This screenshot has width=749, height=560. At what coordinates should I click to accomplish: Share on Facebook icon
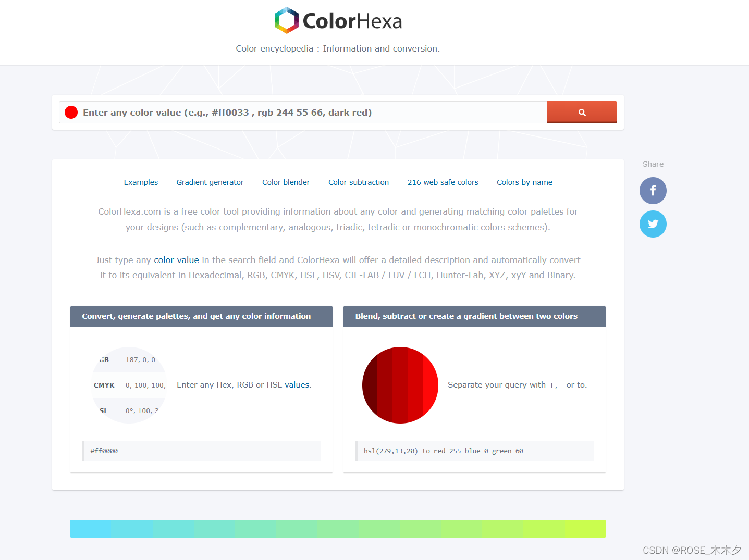pyautogui.click(x=653, y=191)
